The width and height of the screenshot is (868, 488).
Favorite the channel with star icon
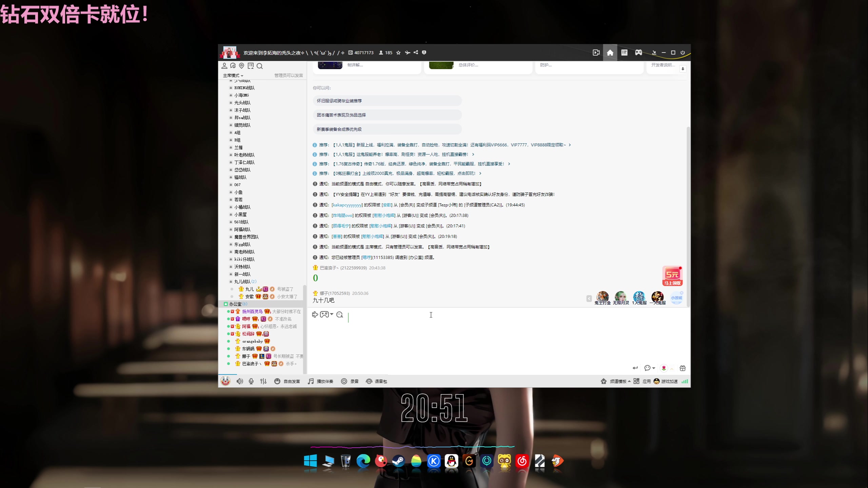pyautogui.click(x=398, y=53)
